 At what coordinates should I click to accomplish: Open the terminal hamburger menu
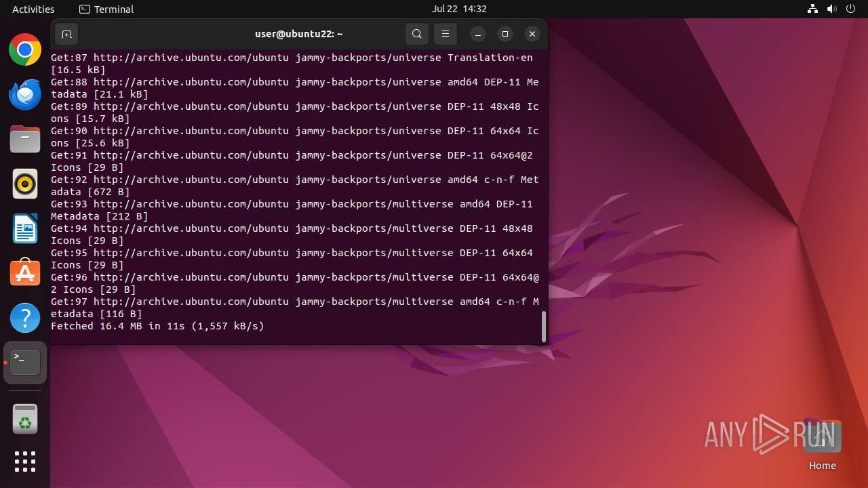446,34
